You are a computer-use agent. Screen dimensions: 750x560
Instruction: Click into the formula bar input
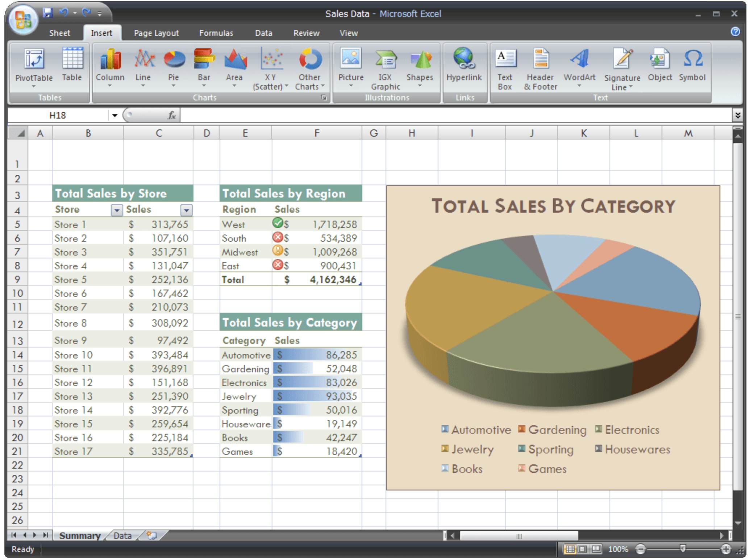pyautogui.click(x=455, y=116)
